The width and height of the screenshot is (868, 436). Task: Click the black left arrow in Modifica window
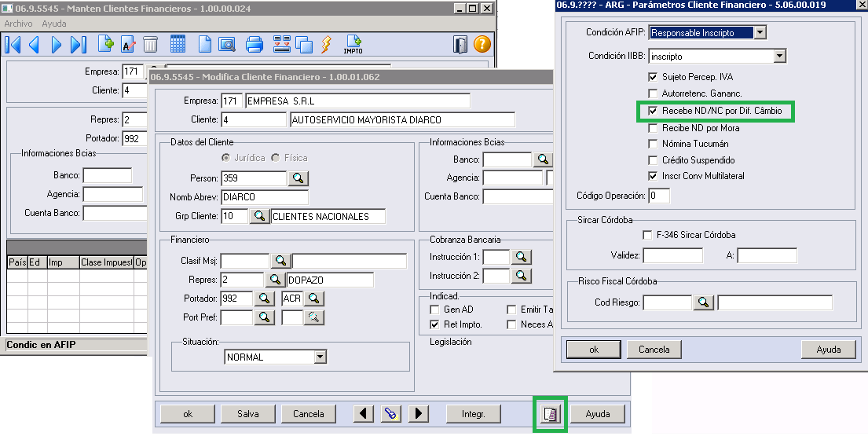tap(363, 413)
